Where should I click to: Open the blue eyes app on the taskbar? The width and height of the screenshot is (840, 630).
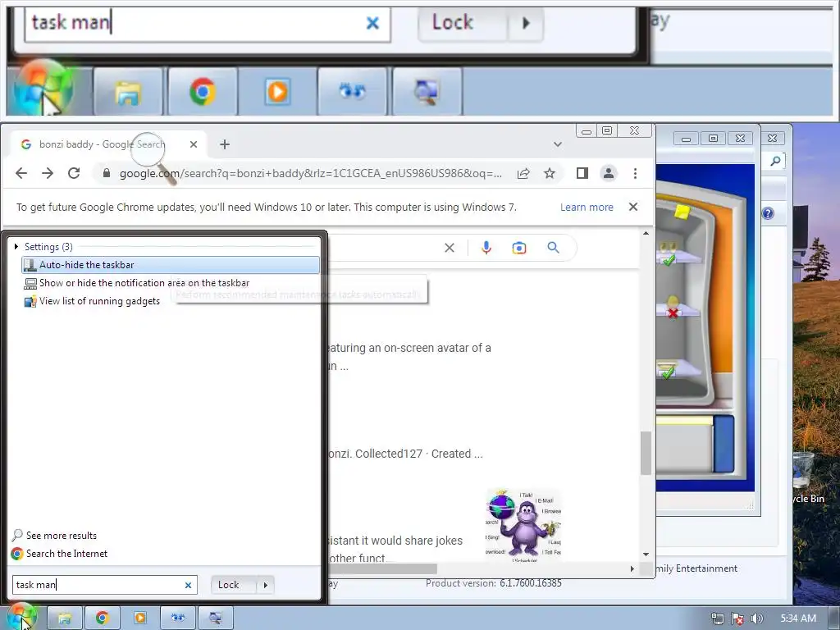pyautogui.click(x=178, y=619)
